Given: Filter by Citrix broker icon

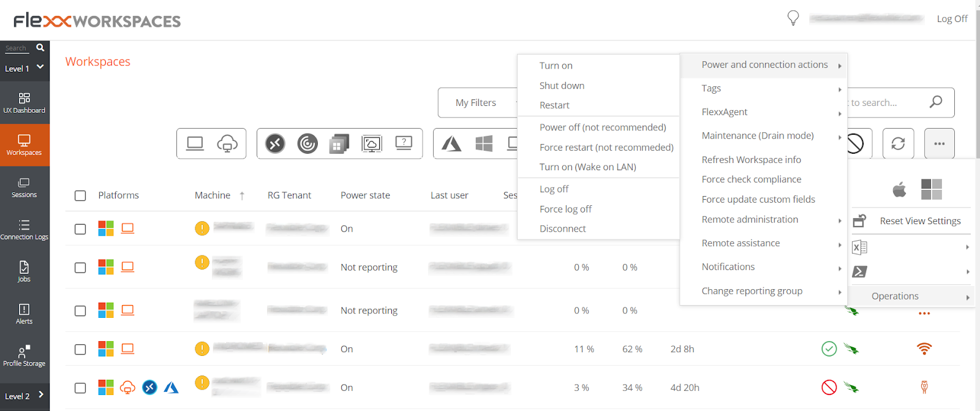Looking at the screenshot, I should point(307,143).
